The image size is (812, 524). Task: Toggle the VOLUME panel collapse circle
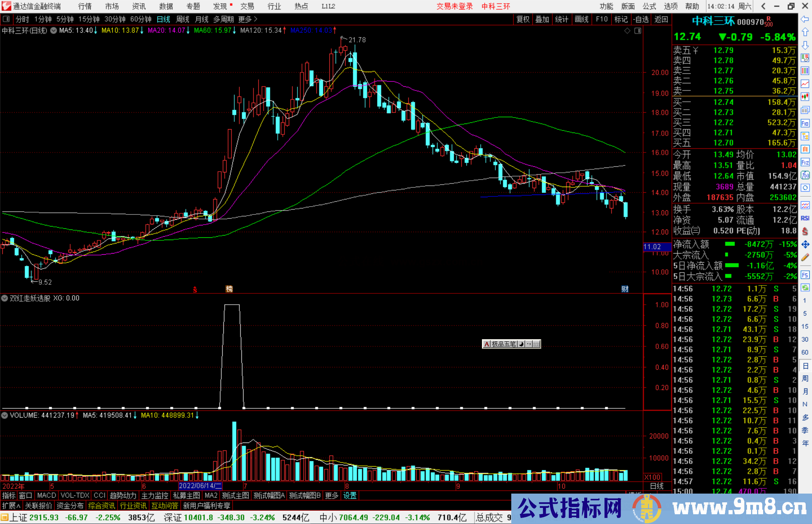[5, 415]
